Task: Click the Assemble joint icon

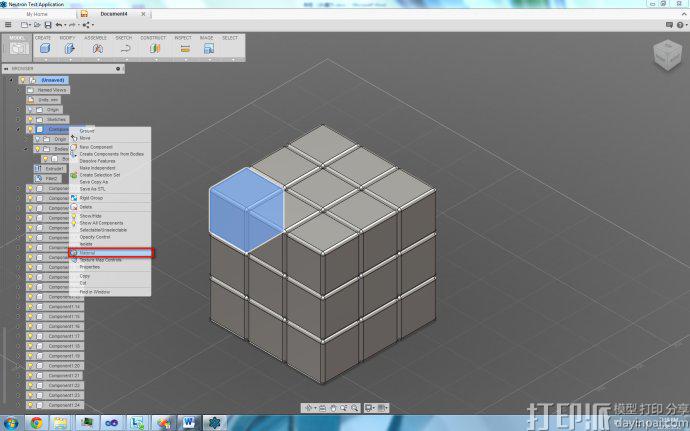Action: (x=98, y=48)
